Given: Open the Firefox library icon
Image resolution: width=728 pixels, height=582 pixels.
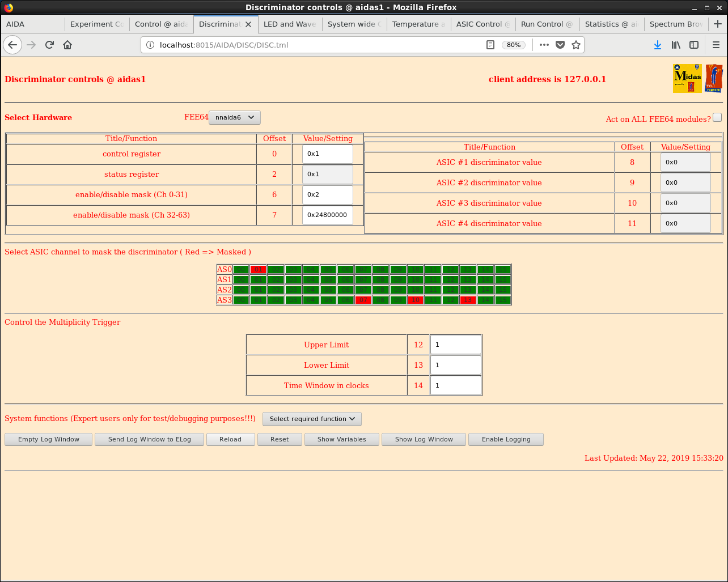Looking at the screenshot, I should tap(676, 45).
